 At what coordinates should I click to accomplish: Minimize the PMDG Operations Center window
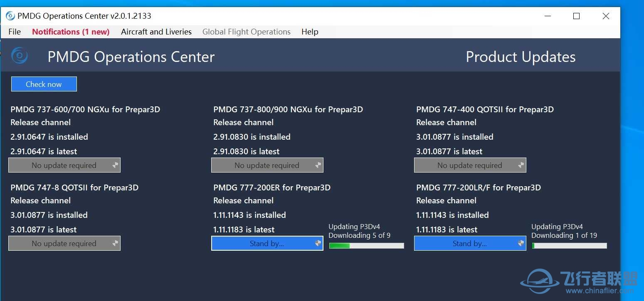coord(548,16)
